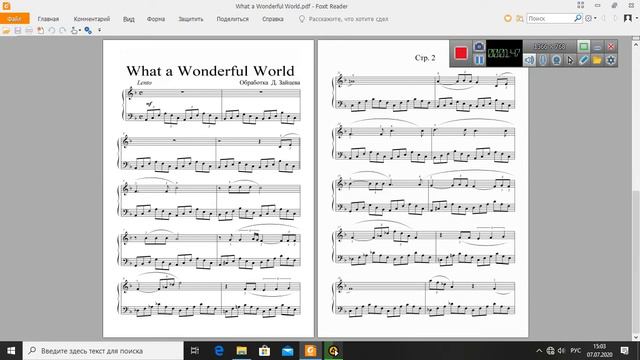Switch to the Защитить ribbon tab
This screenshot has width=640, height=360.
tap(191, 19)
